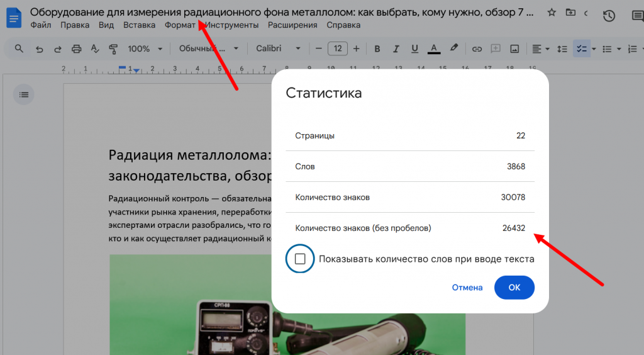This screenshot has width=644, height=355.
Task: Increase font size with plus
Action: coord(356,48)
